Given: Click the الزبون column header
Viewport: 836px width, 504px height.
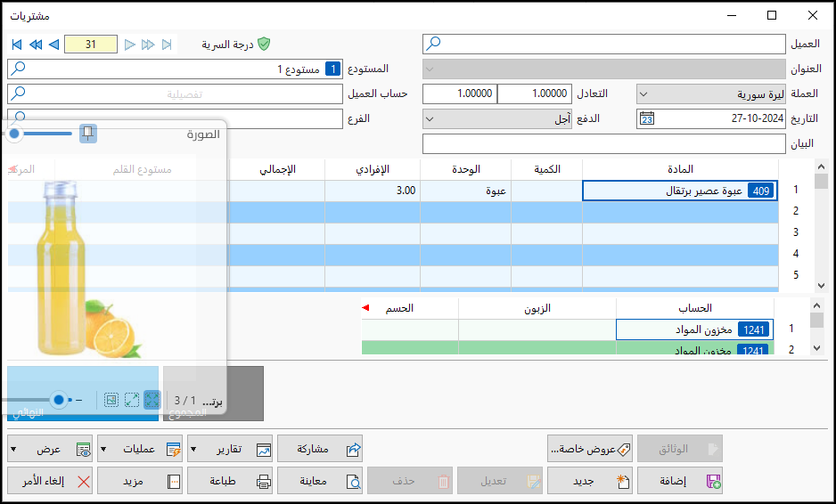Looking at the screenshot, I should [x=537, y=308].
